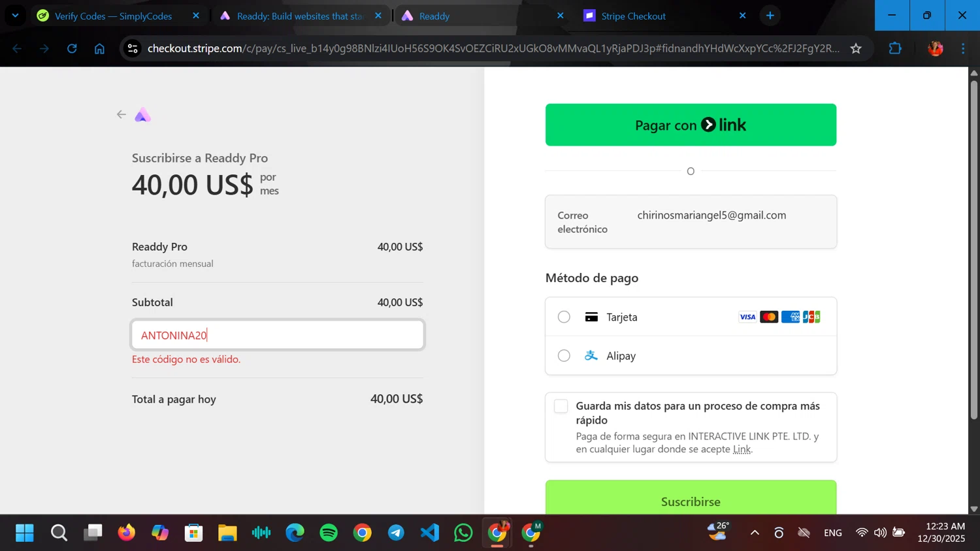Click the Visa card logo
The height and width of the screenshot is (551, 980).
tap(747, 317)
